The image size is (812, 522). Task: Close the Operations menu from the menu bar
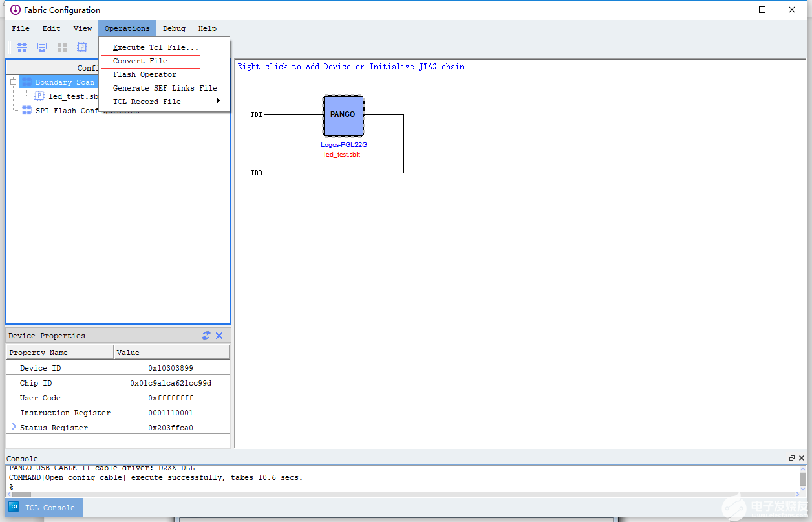pyautogui.click(x=127, y=28)
